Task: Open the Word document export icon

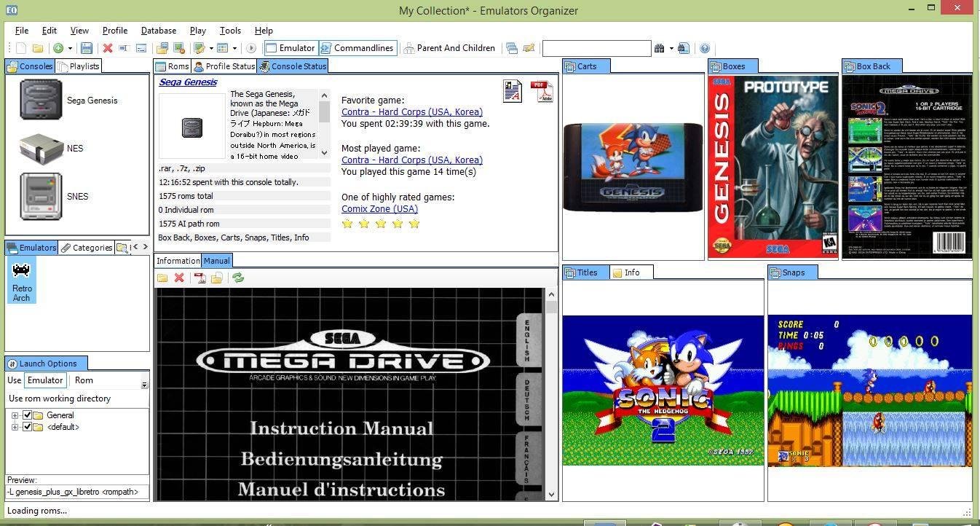Action: click(x=513, y=91)
